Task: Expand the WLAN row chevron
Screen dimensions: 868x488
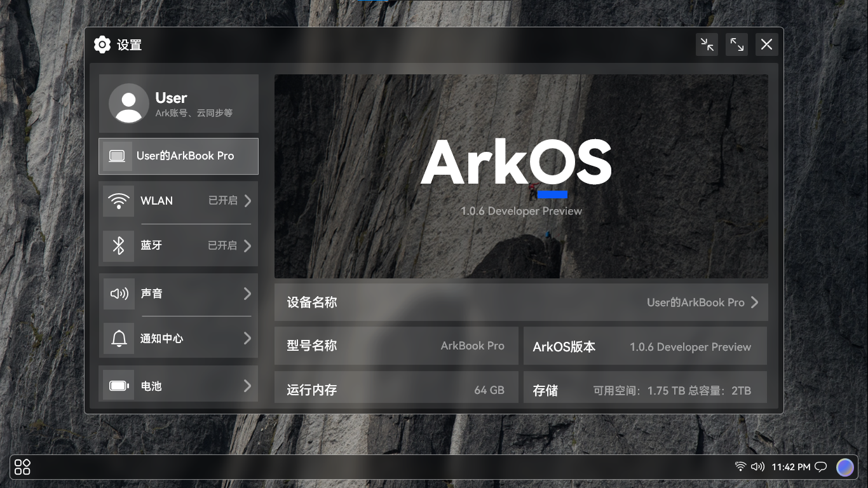Action: coord(248,201)
